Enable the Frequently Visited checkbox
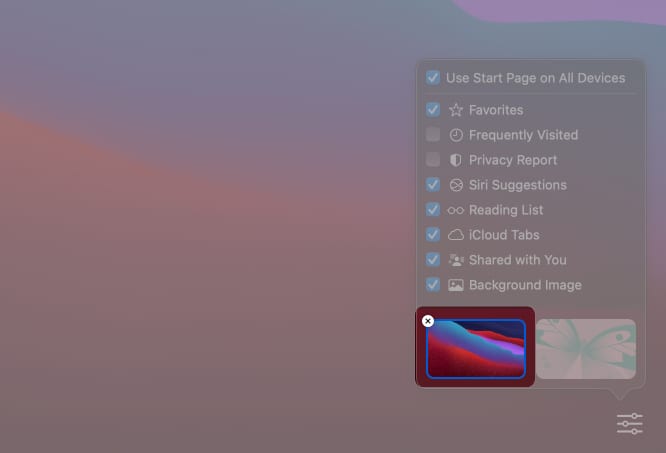Image resolution: width=666 pixels, height=453 pixels. [433, 135]
